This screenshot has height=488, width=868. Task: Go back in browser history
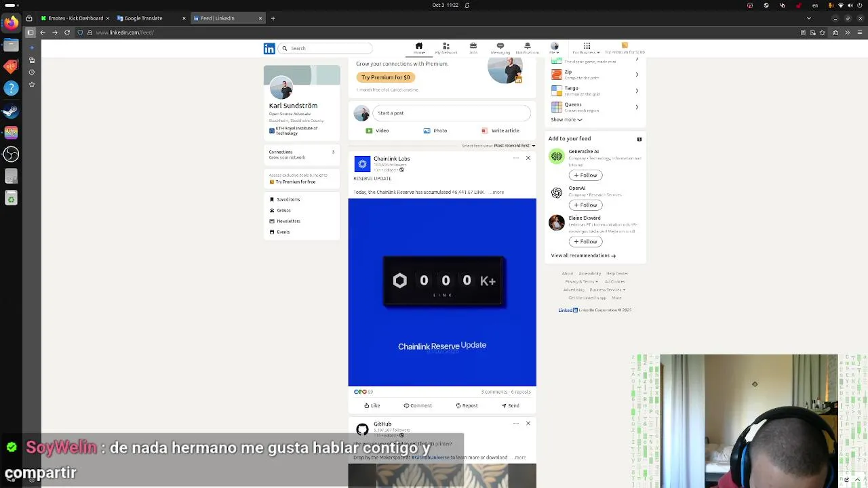pos(43,33)
